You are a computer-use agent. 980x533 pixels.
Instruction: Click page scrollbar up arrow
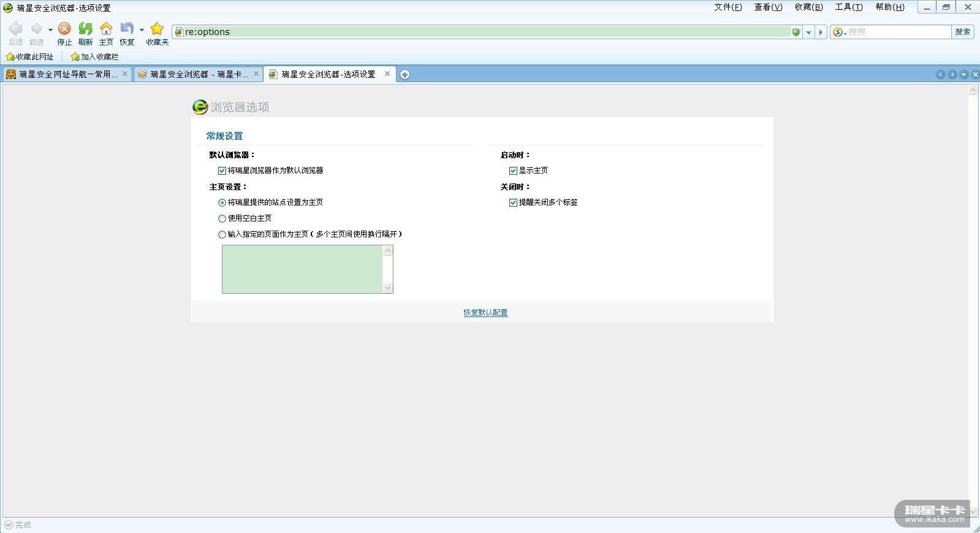point(973,90)
